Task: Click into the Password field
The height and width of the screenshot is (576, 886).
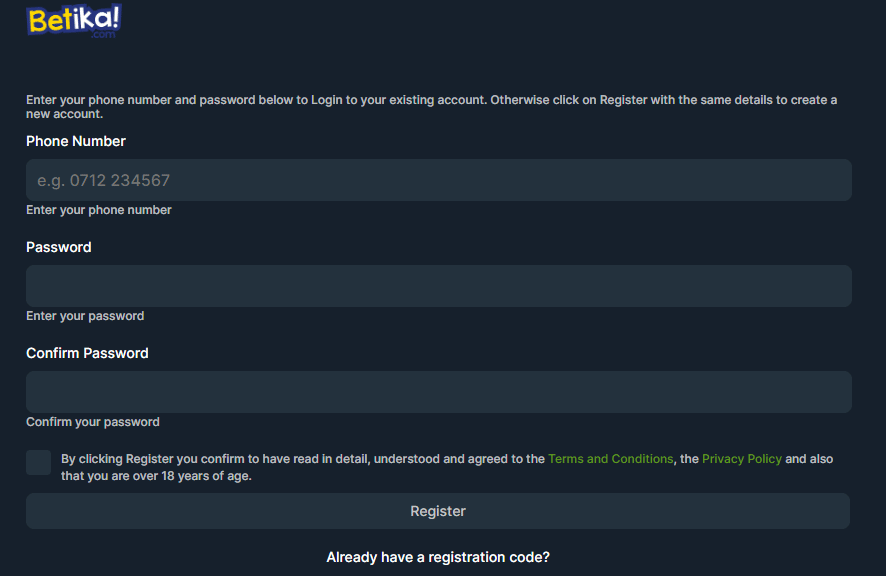Action: 438,286
